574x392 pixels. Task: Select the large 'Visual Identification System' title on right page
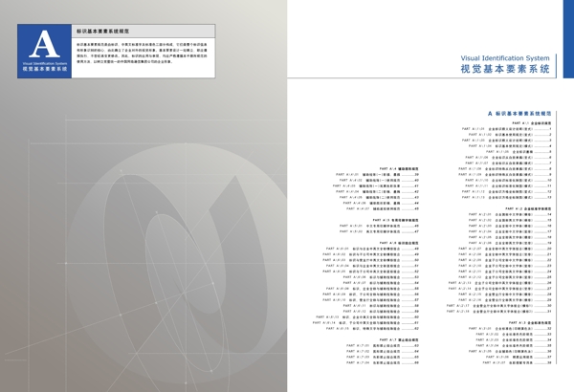click(505, 58)
